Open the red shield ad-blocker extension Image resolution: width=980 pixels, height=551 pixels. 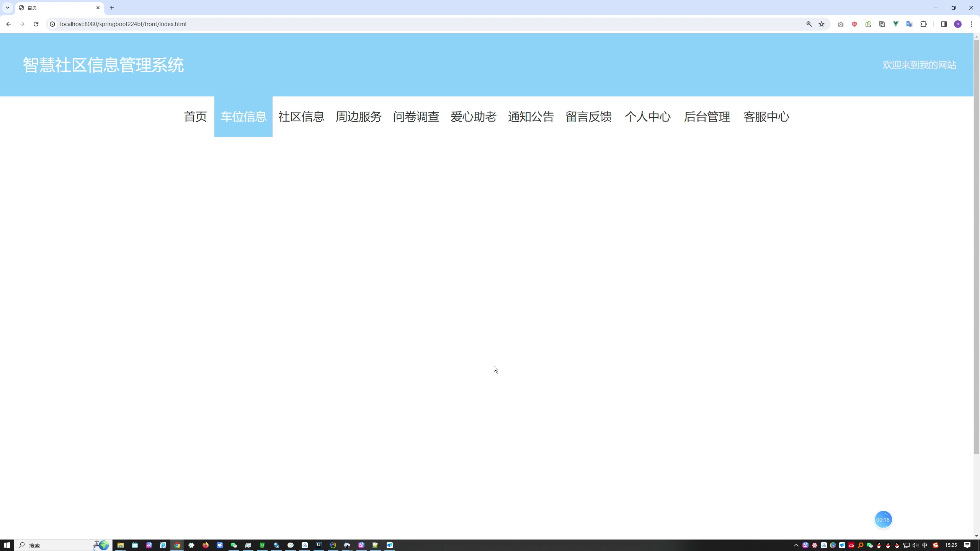(x=854, y=24)
